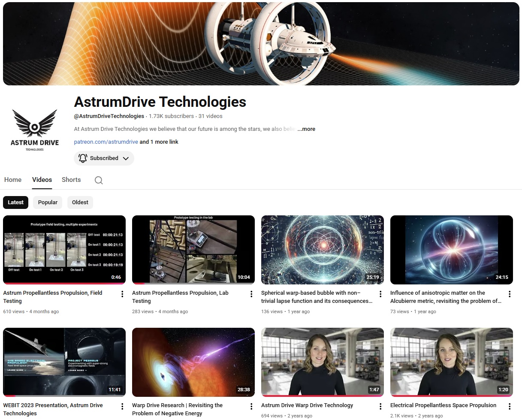
Task: Keep Latest filter selected by clicking it
Action: [15, 202]
